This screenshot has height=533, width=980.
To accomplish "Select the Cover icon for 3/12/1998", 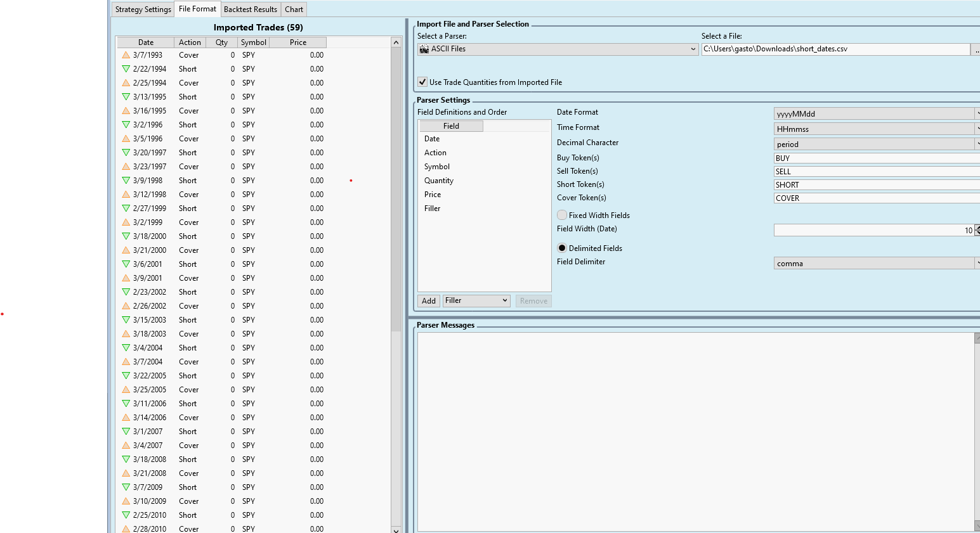I will click(126, 195).
